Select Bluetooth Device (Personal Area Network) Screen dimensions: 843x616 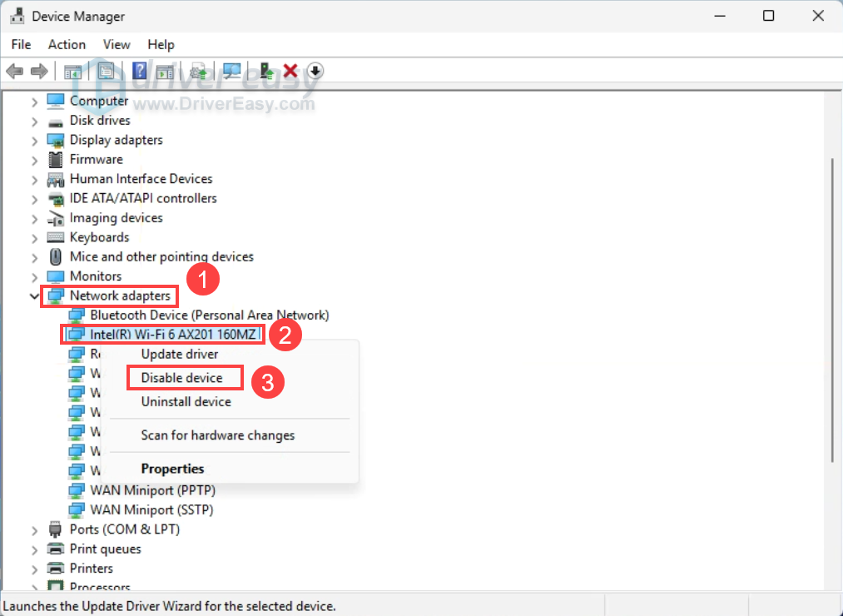click(209, 315)
